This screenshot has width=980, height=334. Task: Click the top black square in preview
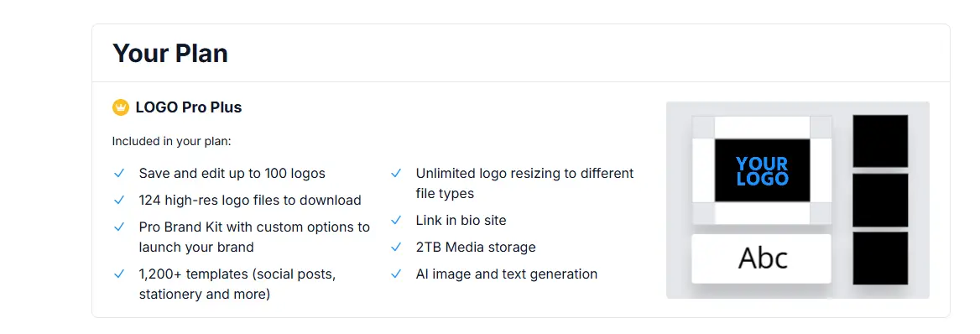(880, 141)
